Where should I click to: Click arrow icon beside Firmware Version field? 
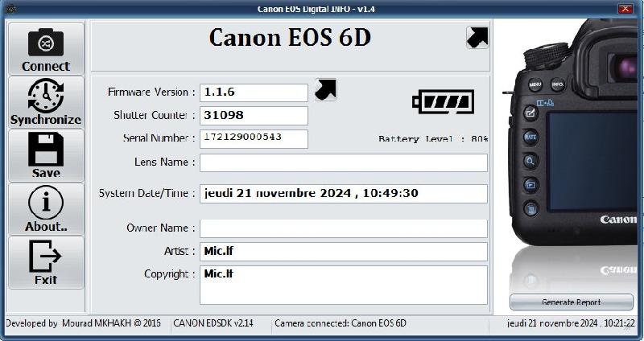pyautogui.click(x=326, y=89)
